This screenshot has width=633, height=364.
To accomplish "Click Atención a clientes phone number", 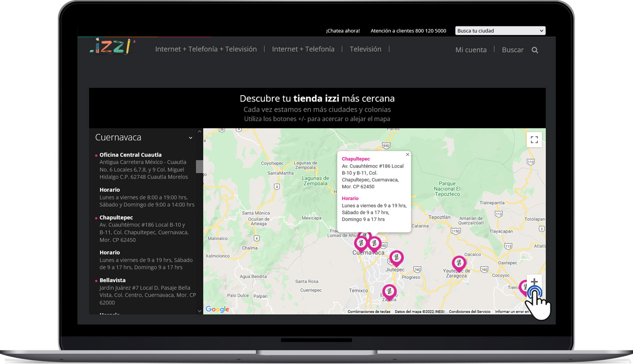I will point(408,30).
